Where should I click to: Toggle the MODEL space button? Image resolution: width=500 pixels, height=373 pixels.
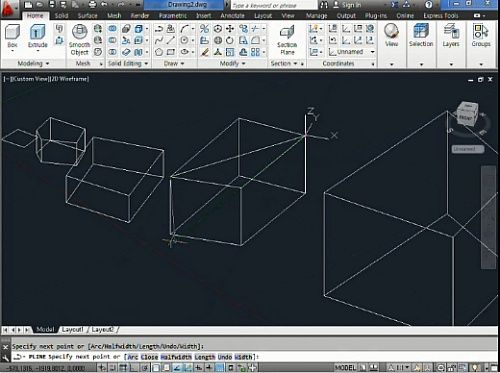pos(345,368)
